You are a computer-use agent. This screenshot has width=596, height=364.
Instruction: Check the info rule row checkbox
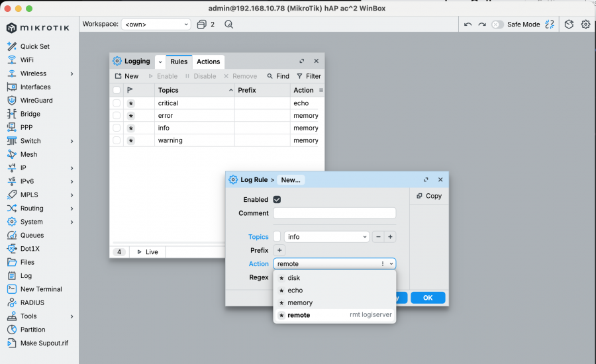(117, 128)
